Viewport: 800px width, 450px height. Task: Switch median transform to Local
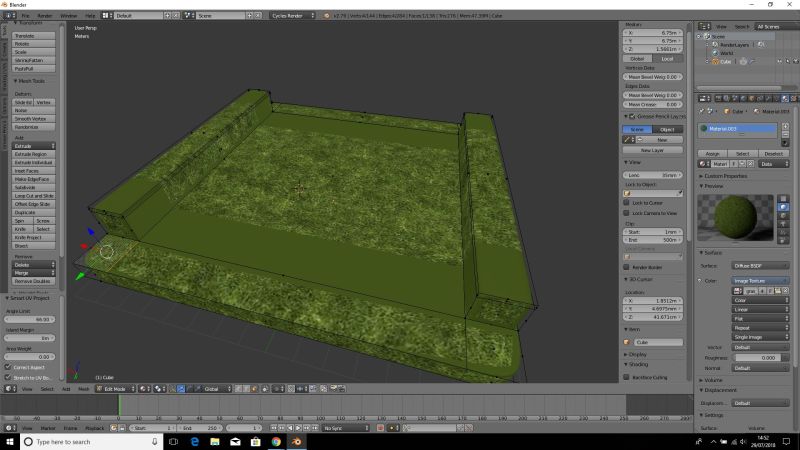668,59
